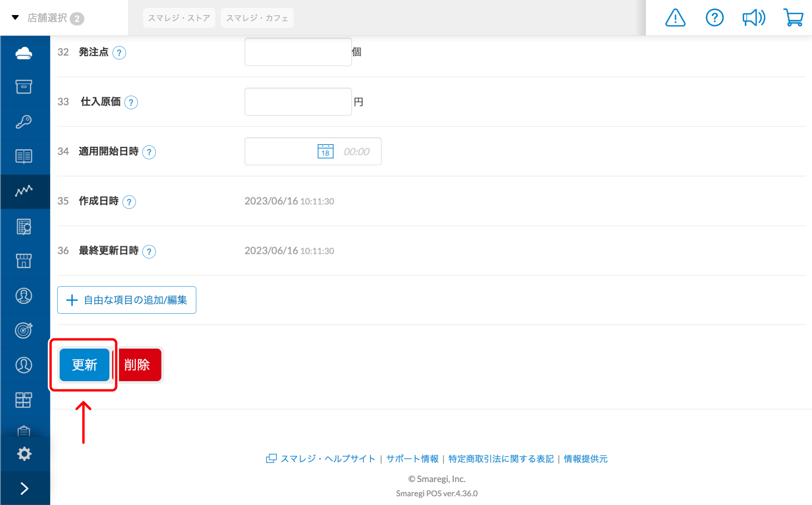Focus the 発注点 quantity input field
The height and width of the screenshot is (505, 812).
pos(298,52)
